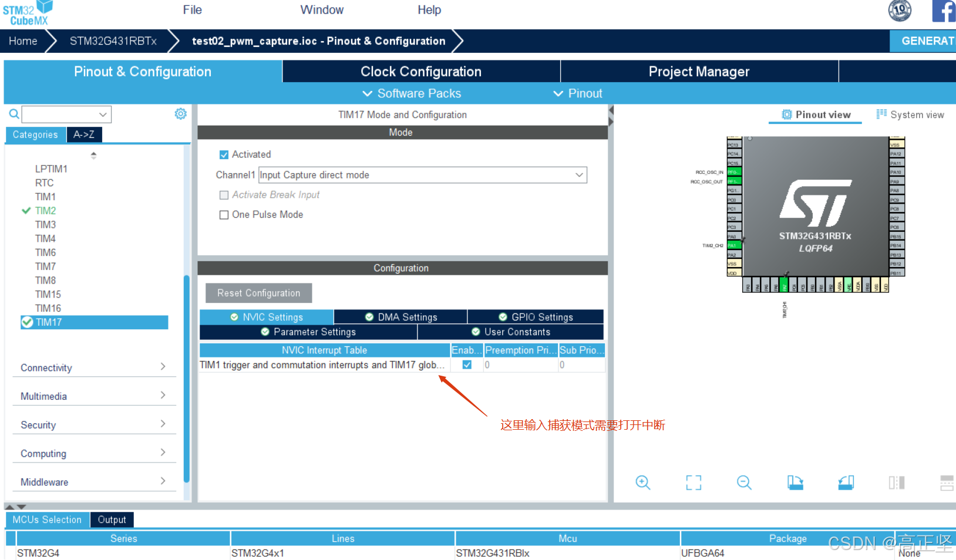The height and width of the screenshot is (560, 956).
Task: Click the test02_pwm_capture.ioc breadcrumb
Action: click(x=318, y=41)
